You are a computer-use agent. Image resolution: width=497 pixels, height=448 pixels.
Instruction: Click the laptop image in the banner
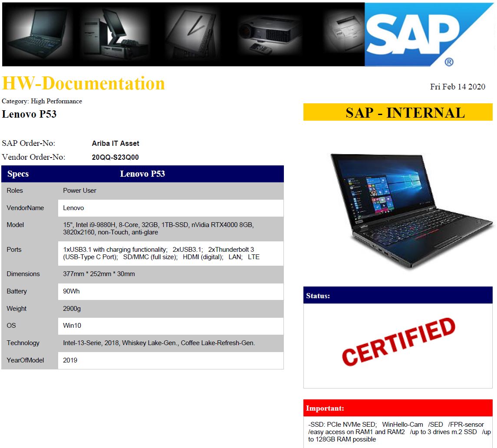click(38, 34)
